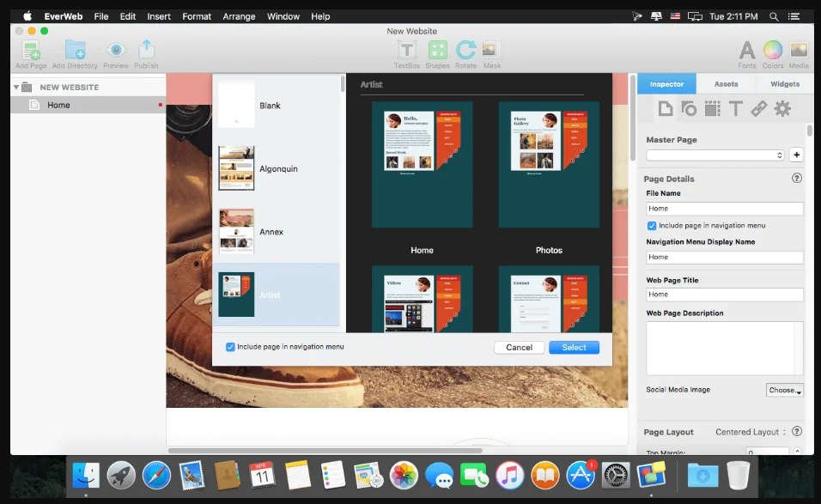Select the Metrics inspector icon
The width and height of the screenshot is (821, 504).
(x=712, y=109)
